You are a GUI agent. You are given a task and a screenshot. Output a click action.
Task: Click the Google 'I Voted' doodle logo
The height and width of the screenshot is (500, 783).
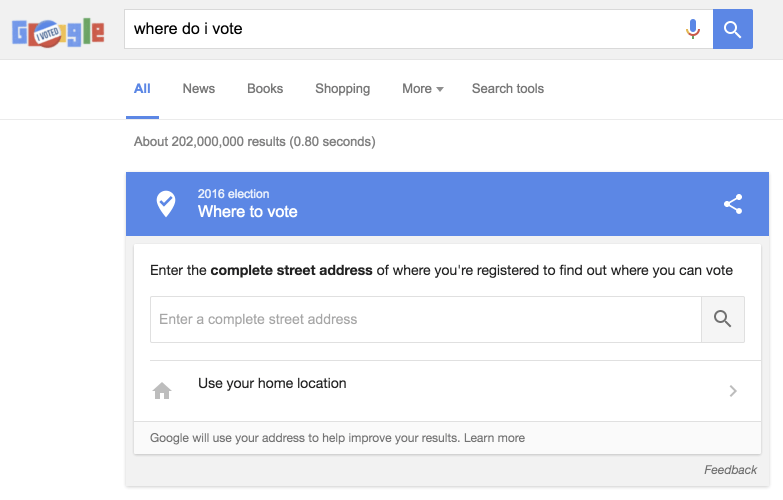[x=57, y=32]
